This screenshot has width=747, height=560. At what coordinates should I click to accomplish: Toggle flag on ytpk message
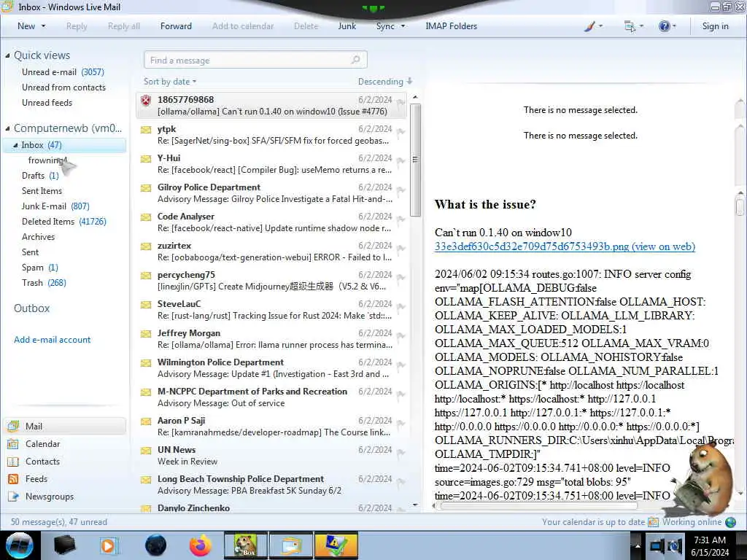(400, 132)
